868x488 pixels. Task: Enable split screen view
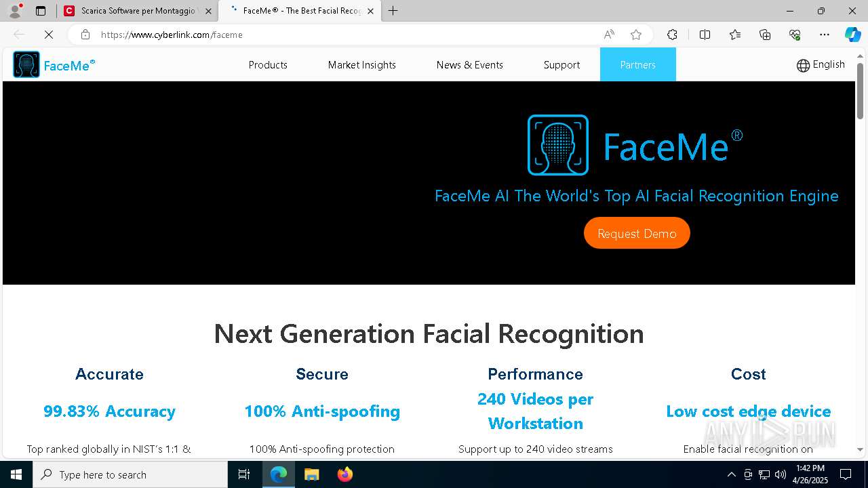point(705,35)
